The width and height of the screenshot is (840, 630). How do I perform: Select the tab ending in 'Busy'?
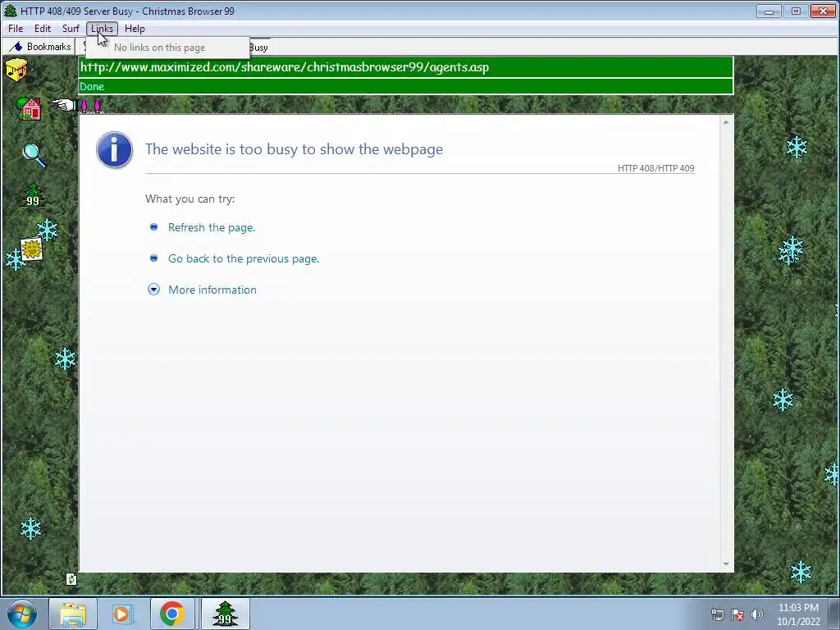[259, 47]
